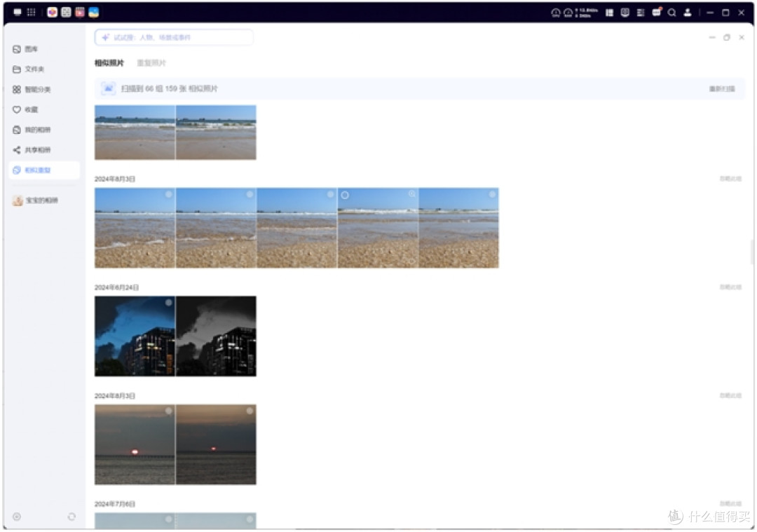Click the RAM gauge icon in top bar
The height and width of the screenshot is (532, 757).
568,13
